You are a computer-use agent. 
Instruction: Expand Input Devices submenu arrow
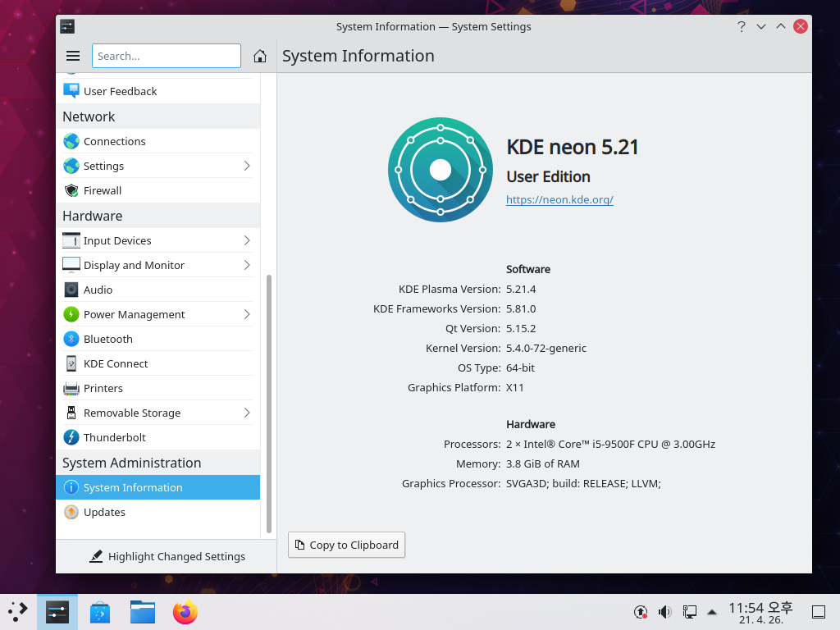[x=247, y=240]
